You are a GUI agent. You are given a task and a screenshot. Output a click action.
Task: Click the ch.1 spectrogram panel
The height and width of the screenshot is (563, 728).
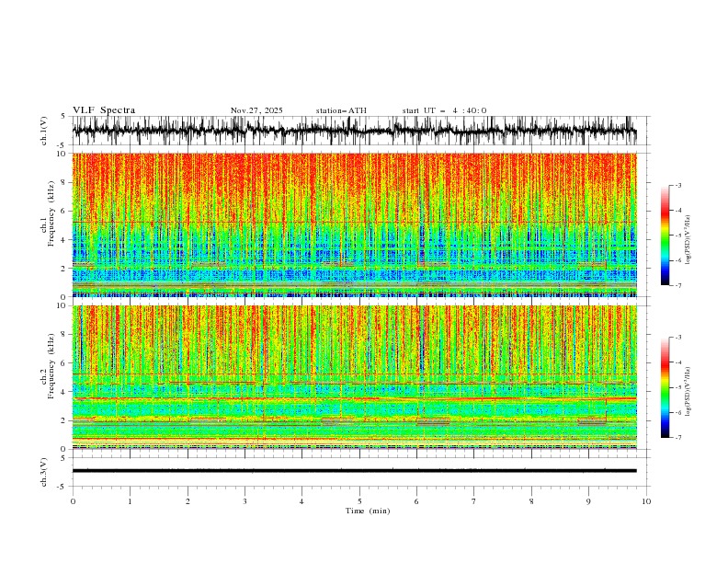(x=355, y=224)
